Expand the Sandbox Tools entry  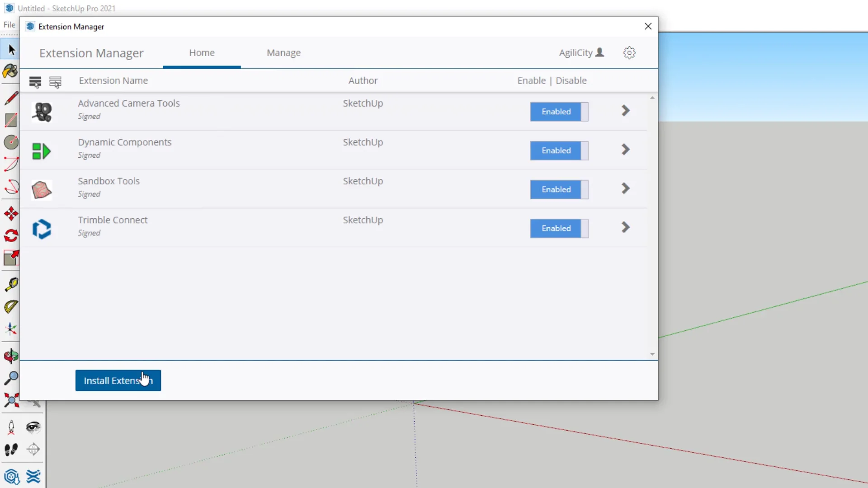coord(625,188)
